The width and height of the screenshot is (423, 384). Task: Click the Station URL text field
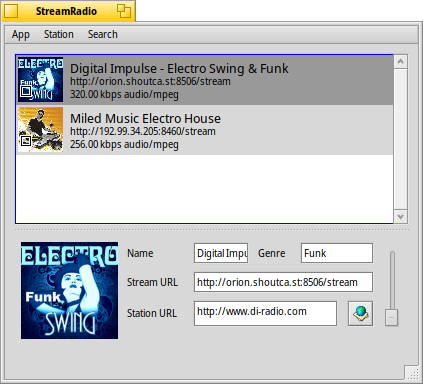tap(265, 313)
